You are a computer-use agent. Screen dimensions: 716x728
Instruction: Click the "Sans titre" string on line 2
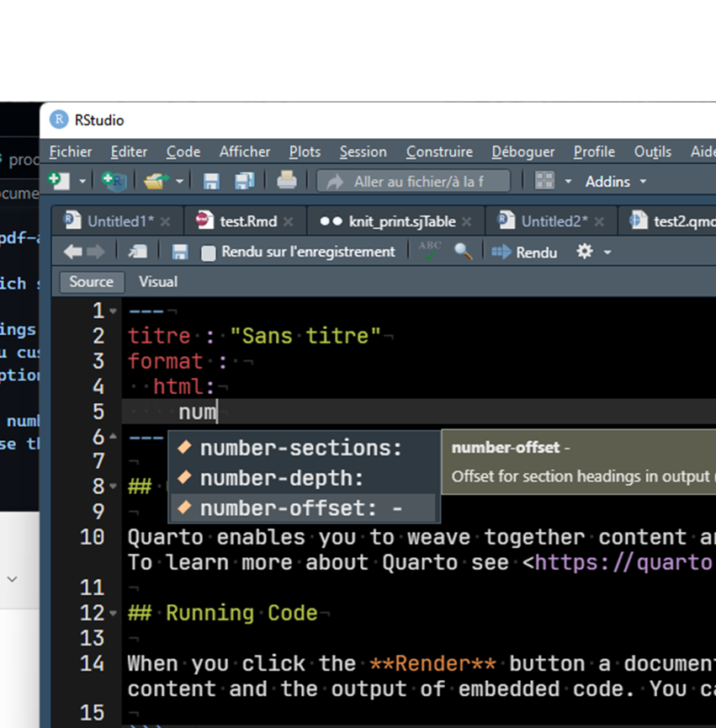(305, 336)
